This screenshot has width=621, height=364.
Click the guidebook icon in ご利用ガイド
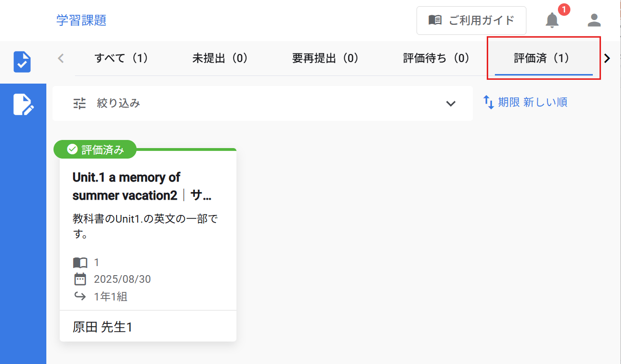[x=436, y=21]
